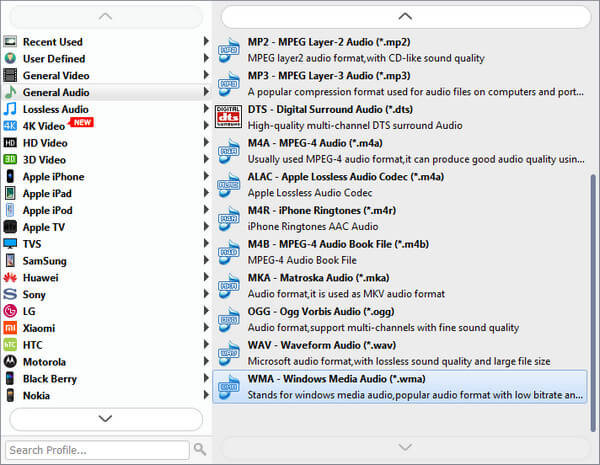Image resolution: width=600 pixels, height=465 pixels.
Task: Expand the General Video submenu arrow
Action: [x=206, y=75]
